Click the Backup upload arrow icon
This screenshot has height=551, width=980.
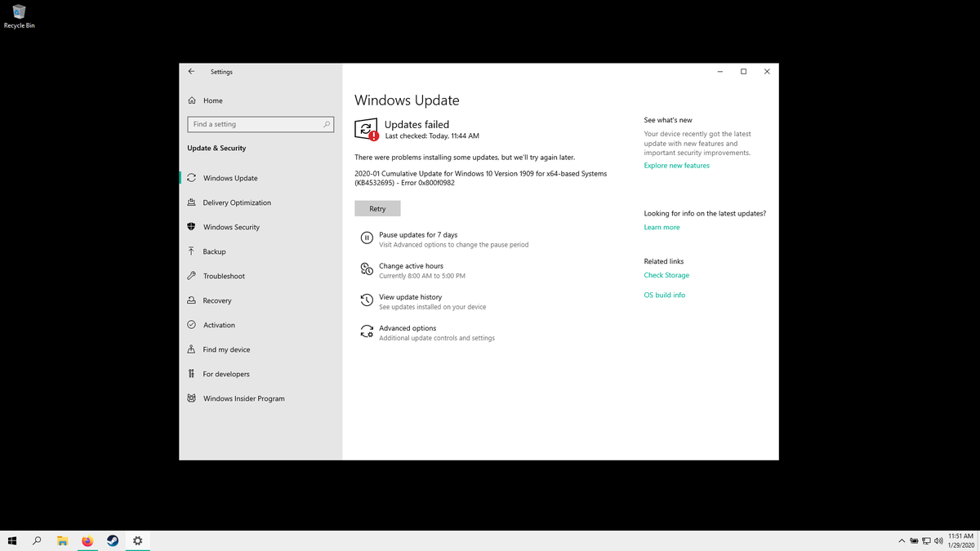point(191,251)
